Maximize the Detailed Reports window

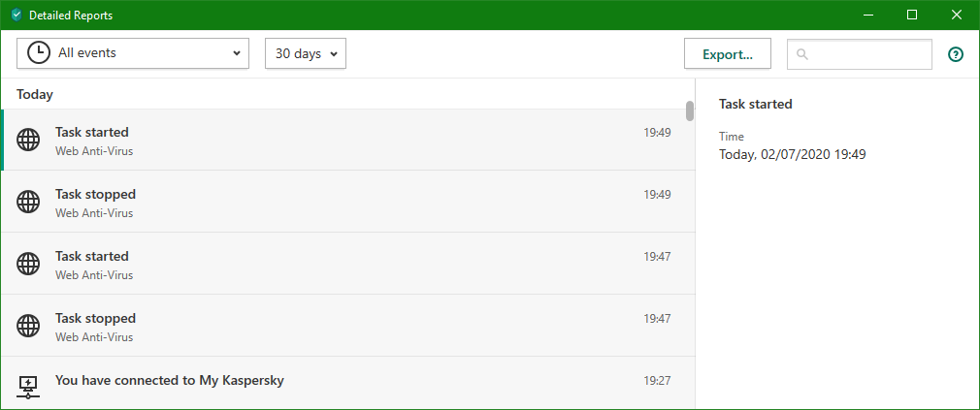tap(912, 15)
